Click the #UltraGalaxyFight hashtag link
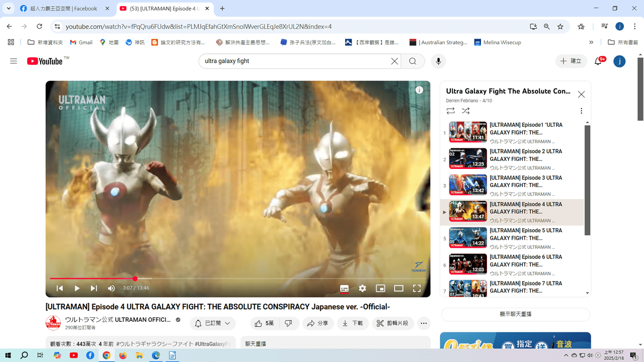The height and width of the screenshot is (362, 644). click(213, 344)
